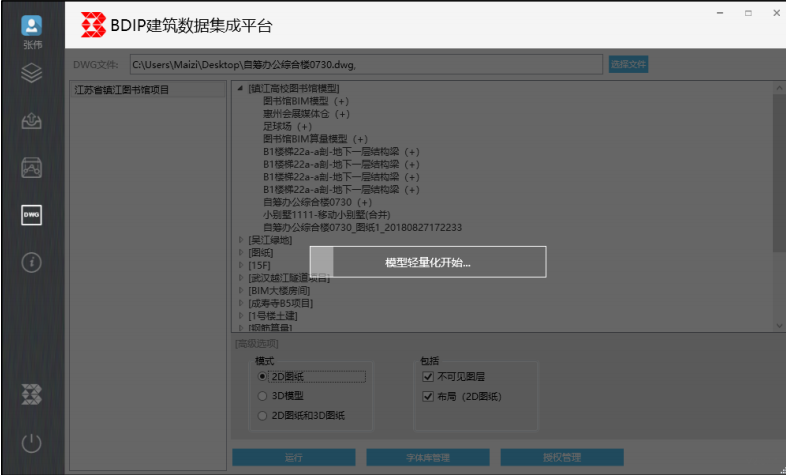Expand the 武汉越江隧道项目 node

click(x=241, y=278)
